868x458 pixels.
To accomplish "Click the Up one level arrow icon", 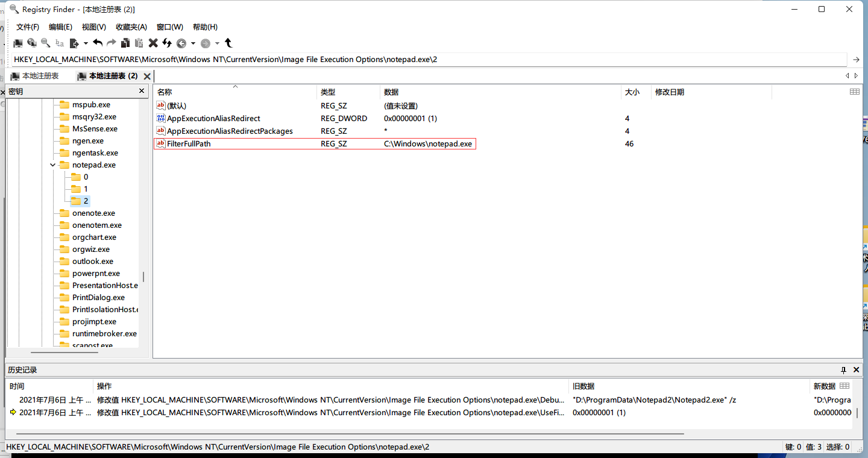I will (x=228, y=43).
